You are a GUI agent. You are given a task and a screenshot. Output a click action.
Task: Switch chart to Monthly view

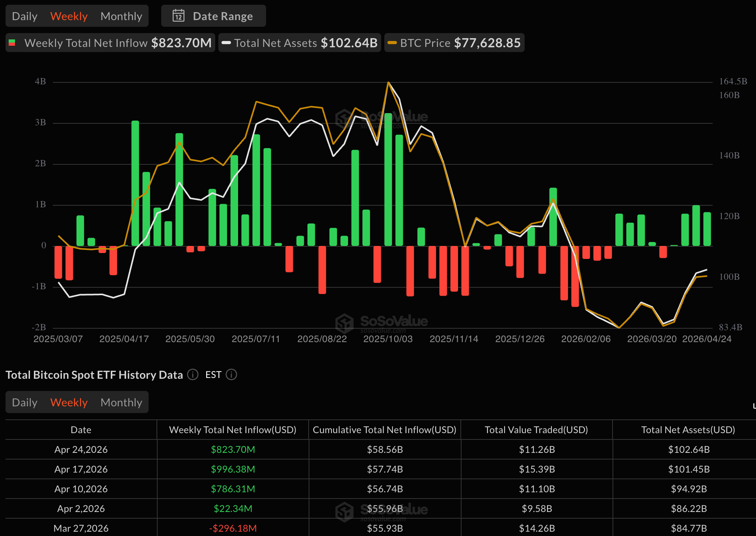point(121,16)
